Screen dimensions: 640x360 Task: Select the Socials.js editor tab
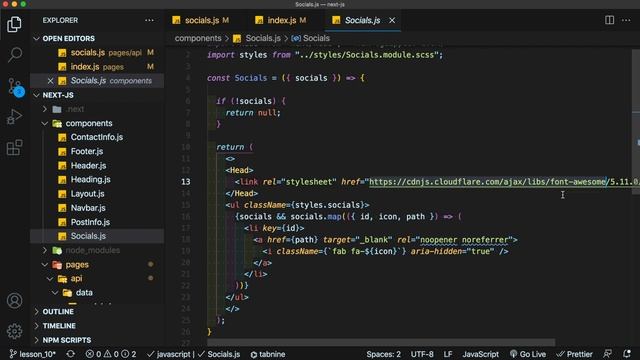pyautogui.click(x=362, y=20)
